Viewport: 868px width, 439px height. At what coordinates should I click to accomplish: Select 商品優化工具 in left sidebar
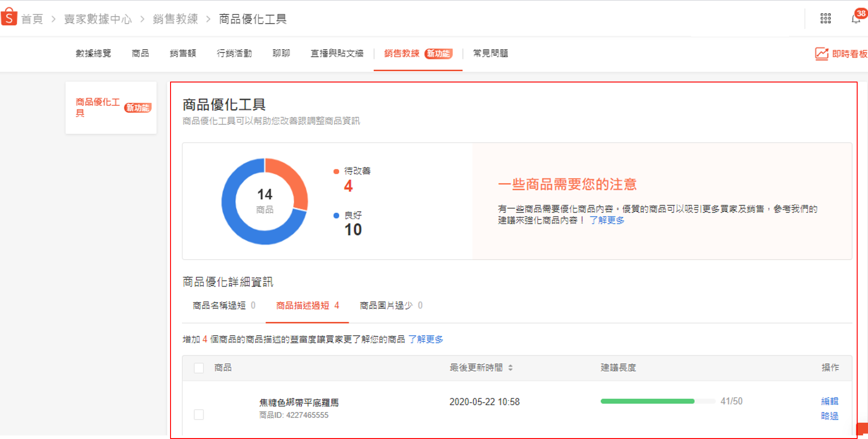click(x=97, y=107)
